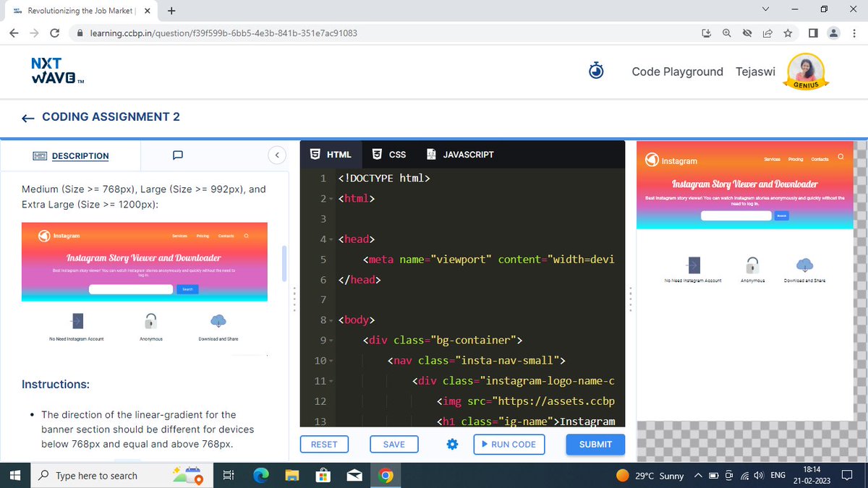Open Windows Start menu
The height and width of the screenshot is (488, 868).
(14, 476)
